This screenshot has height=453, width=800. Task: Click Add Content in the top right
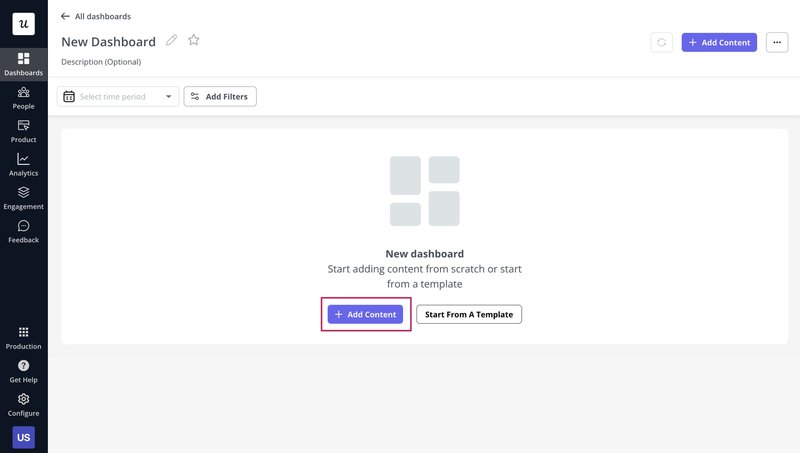click(719, 42)
